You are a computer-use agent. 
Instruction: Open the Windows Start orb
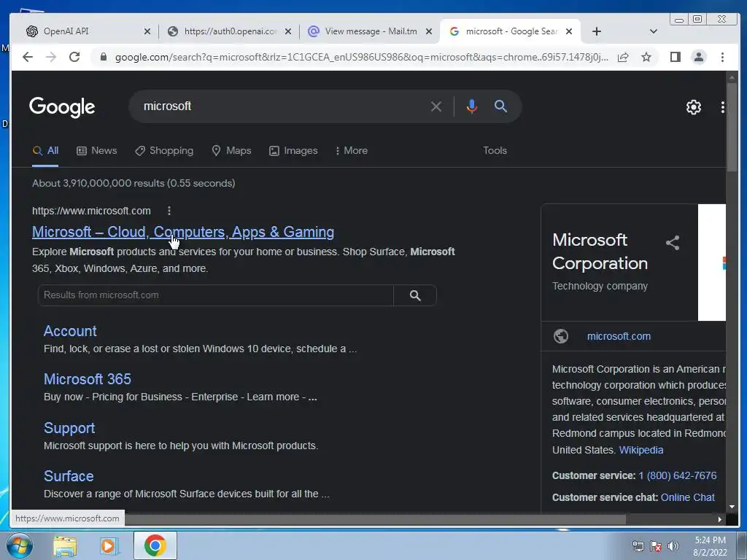pos(19,545)
